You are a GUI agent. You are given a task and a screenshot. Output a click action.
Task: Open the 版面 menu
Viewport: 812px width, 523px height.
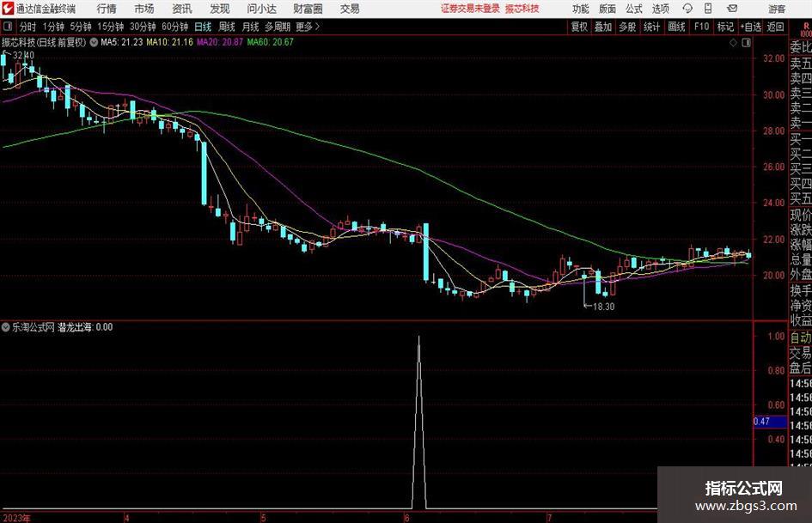click(607, 9)
